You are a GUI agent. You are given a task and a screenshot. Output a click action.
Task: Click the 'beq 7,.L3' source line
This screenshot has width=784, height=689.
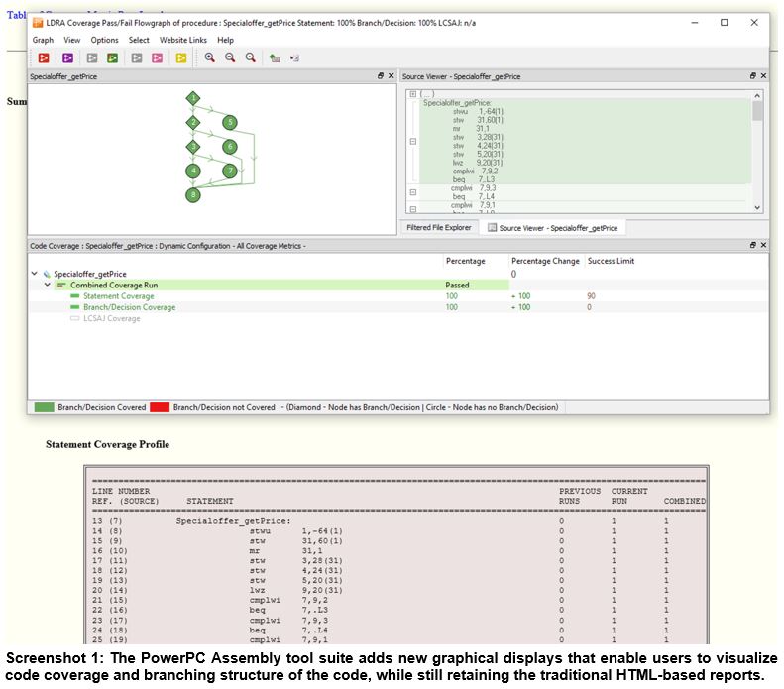point(474,179)
